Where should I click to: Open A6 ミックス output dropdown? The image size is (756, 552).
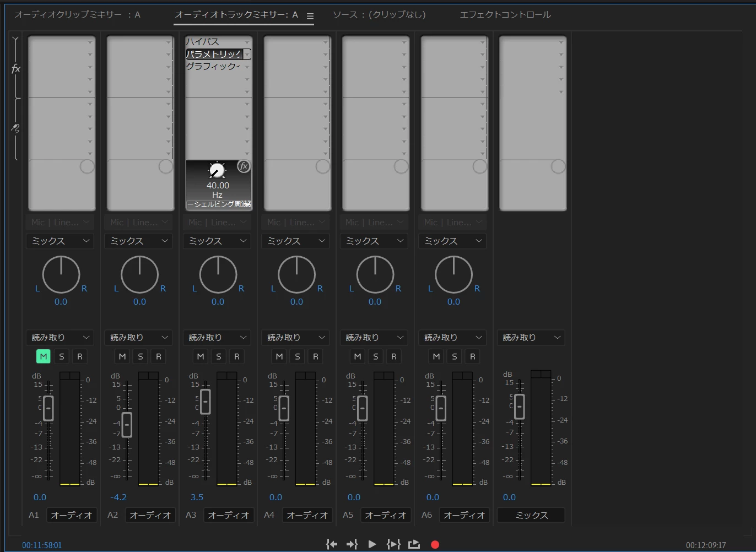tap(452, 241)
